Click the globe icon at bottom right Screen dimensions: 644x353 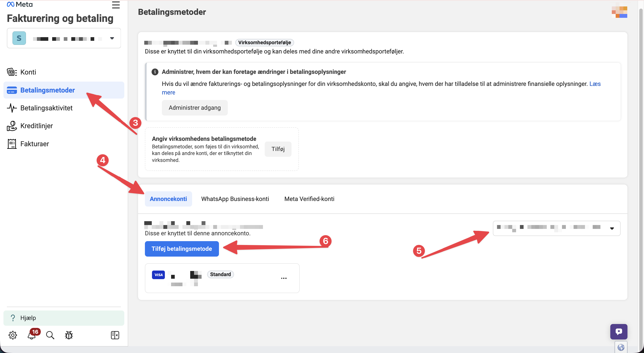[621, 347]
